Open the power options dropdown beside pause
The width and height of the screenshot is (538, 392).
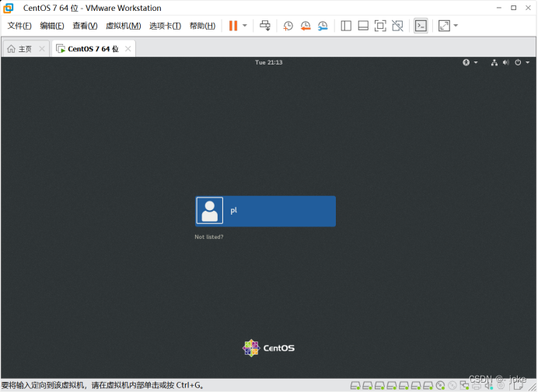(245, 26)
